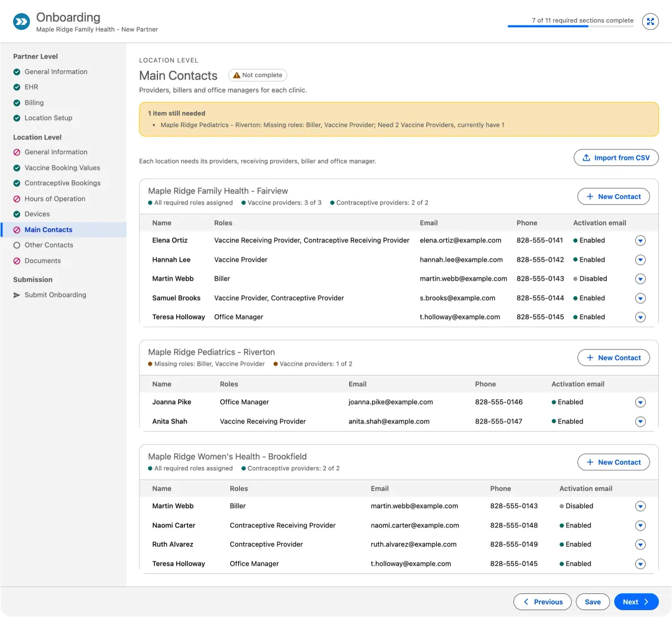Click email elena.ortiz@example.com
Viewport: 672px width, 617px height.
point(460,240)
